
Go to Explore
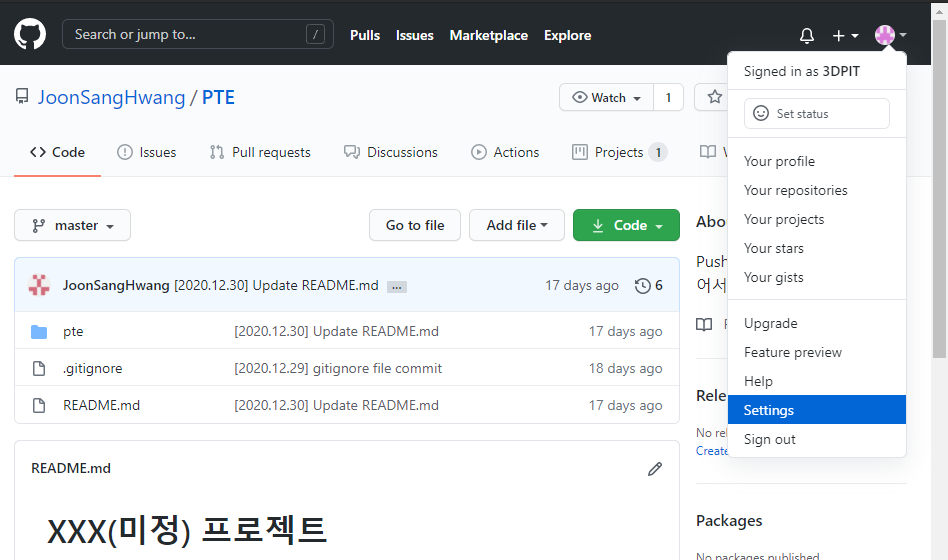tap(568, 36)
